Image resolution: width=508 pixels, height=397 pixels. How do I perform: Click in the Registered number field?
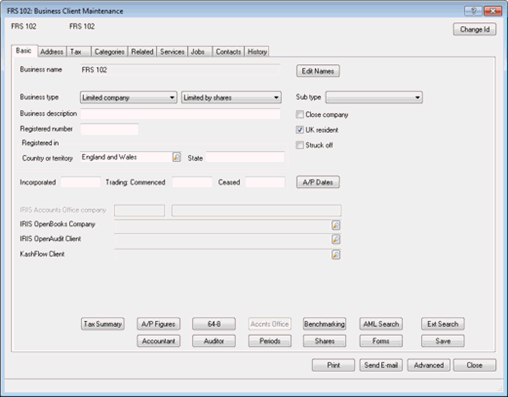(109, 129)
